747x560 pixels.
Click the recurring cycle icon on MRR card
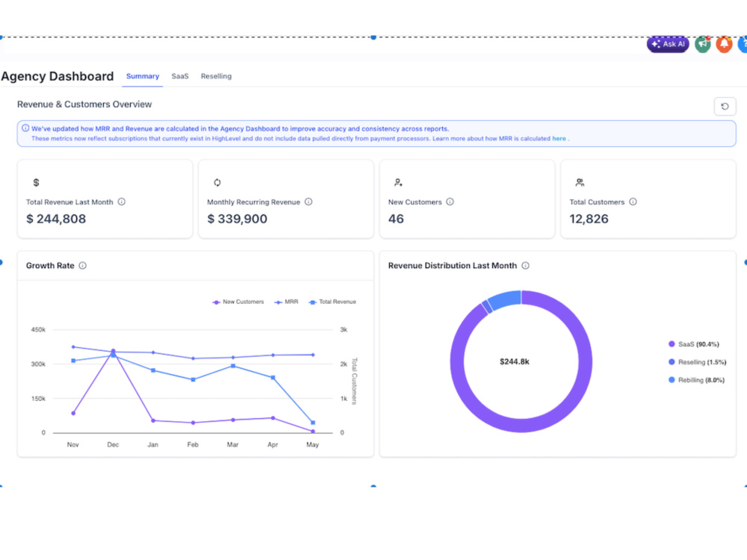coord(217,182)
